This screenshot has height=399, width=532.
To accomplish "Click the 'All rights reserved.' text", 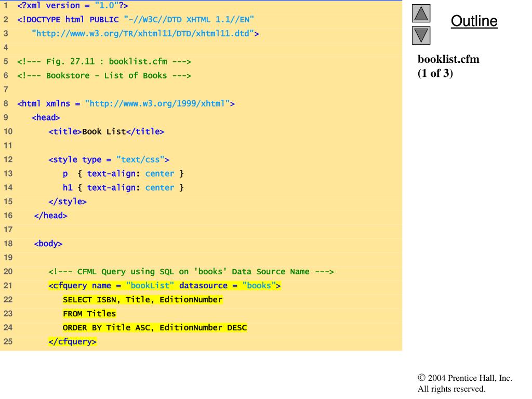I will 451,389.
